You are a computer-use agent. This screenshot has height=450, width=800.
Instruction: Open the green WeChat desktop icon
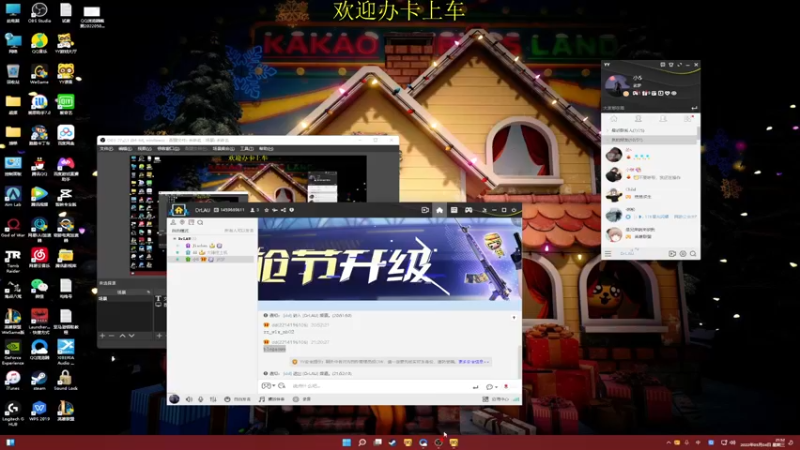click(x=39, y=288)
